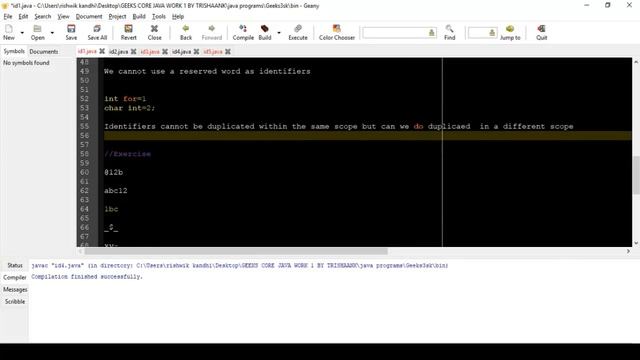Execute the program
Screen dimensions: 640x360
[298, 32]
